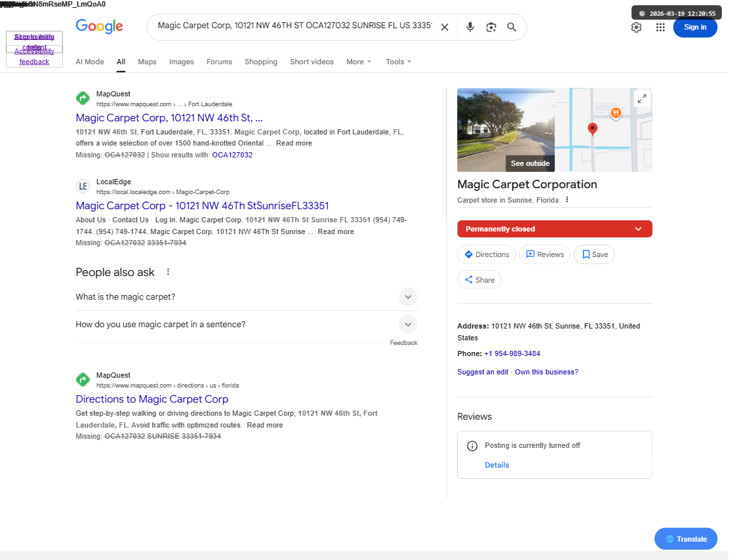Click the Google logo
Screen dimensions: 737x560
[x=99, y=26]
